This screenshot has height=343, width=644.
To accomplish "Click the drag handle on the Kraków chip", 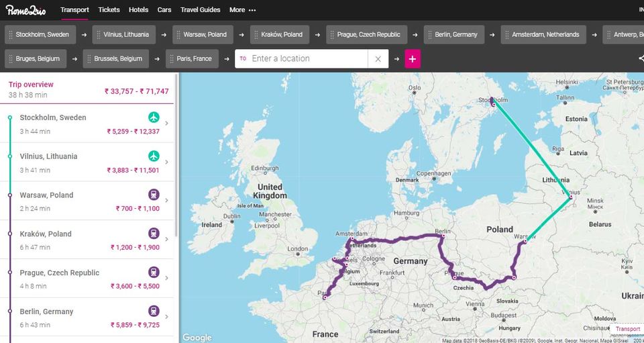I will pos(256,34).
